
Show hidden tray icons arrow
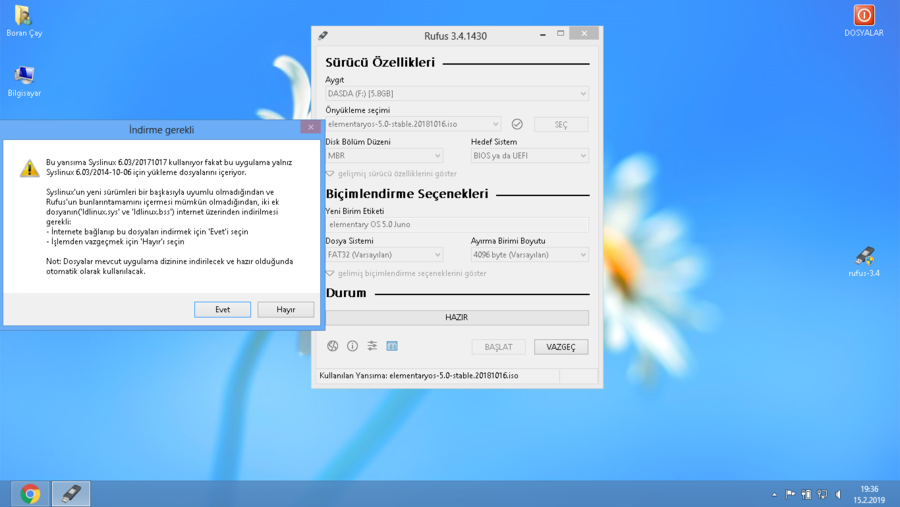[x=774, y=494]
